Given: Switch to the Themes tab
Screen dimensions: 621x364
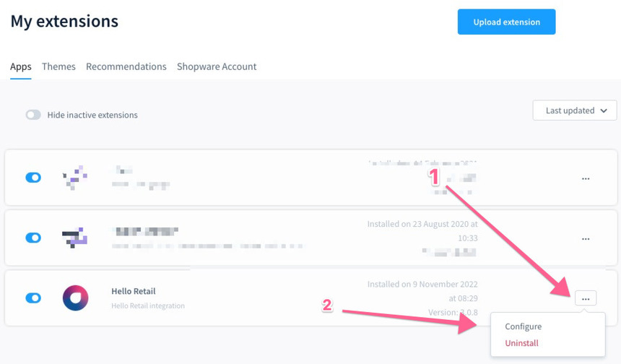Looking at the screenshot, I should click(x=58, y=66).
